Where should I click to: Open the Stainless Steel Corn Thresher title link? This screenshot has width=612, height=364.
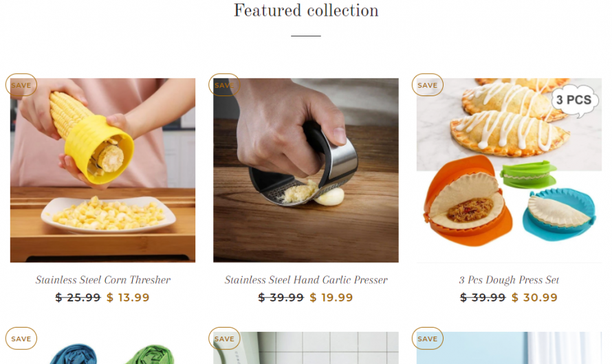(x=102, y=280)
